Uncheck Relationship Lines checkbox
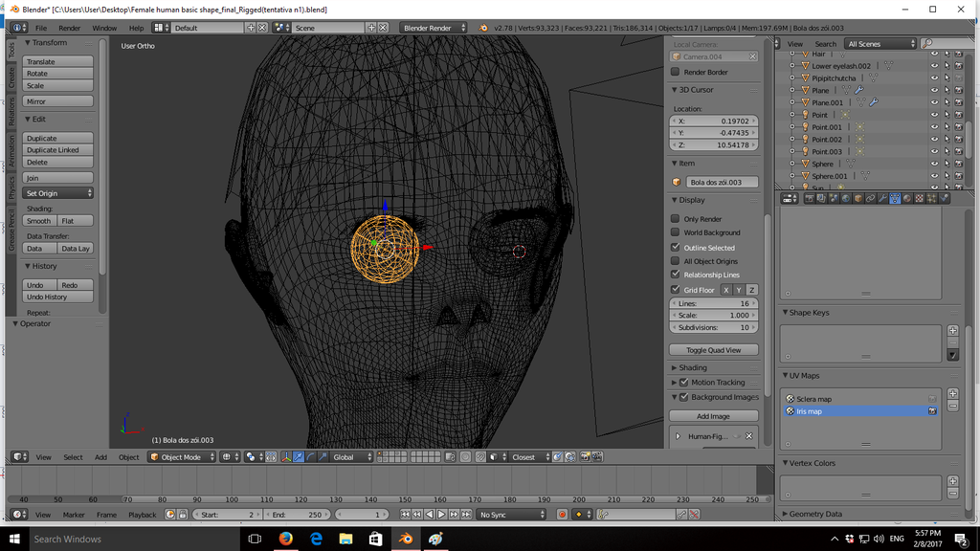This screenshot has width=980, height=551. (x=675, y=275)
